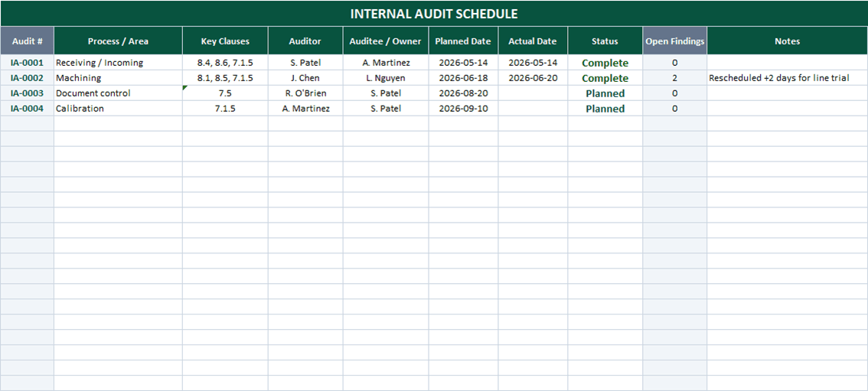Select the Auditor header cell

coord(305,41)
